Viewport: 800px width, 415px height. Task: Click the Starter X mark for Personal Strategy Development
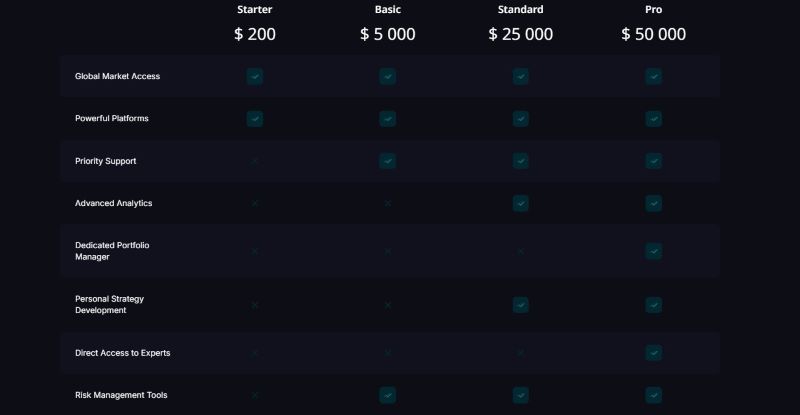(x=255, y=304)
